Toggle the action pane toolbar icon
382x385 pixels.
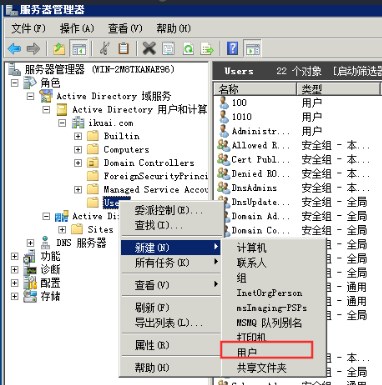pyautogui.click(x=252, y=49)
